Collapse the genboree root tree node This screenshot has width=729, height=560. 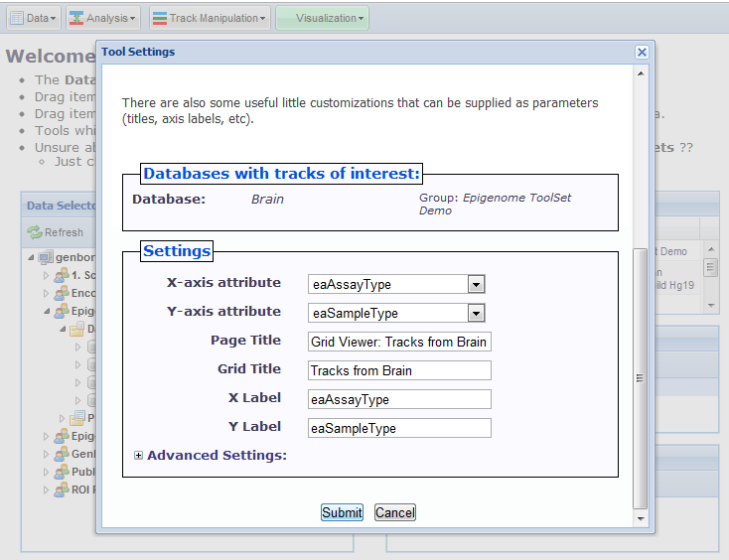coord(32,258)
